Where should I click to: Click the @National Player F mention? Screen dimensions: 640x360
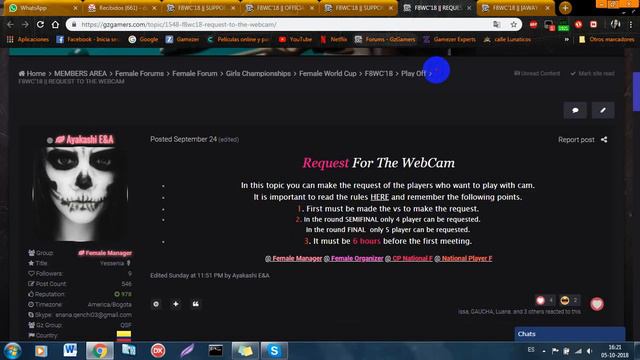click(x=463, y=258)
